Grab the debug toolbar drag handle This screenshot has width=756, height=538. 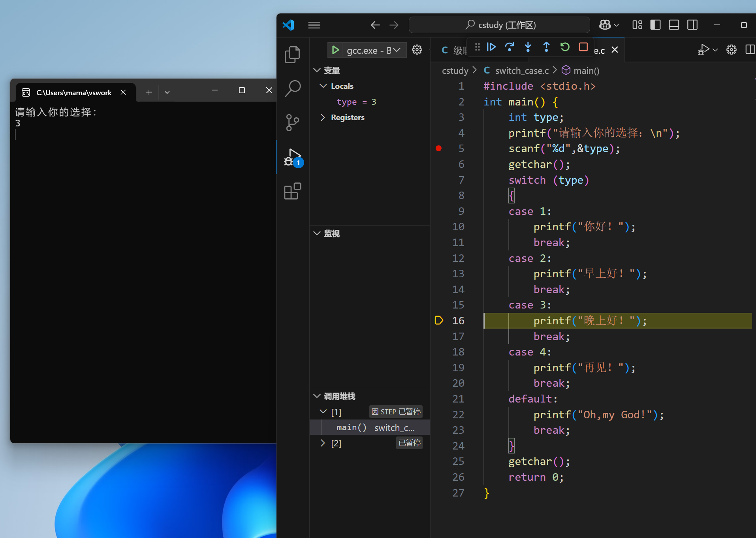tap(478, 47)
